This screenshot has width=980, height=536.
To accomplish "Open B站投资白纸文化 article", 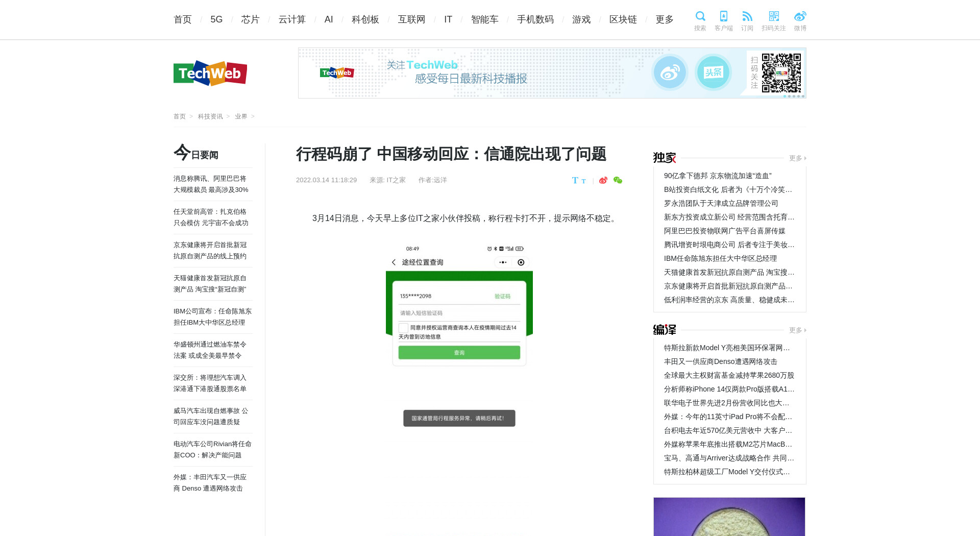I will pyautogui.click(x=729, y=189).
